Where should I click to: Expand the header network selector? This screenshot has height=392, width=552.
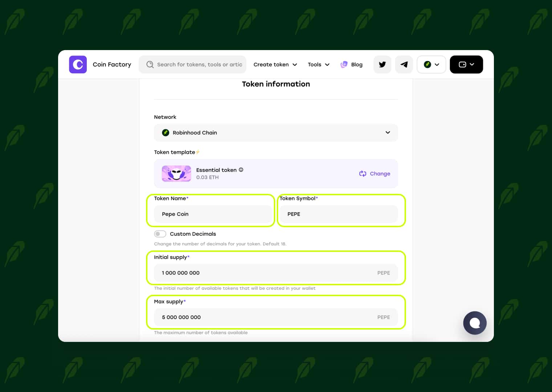pos(431,65)
